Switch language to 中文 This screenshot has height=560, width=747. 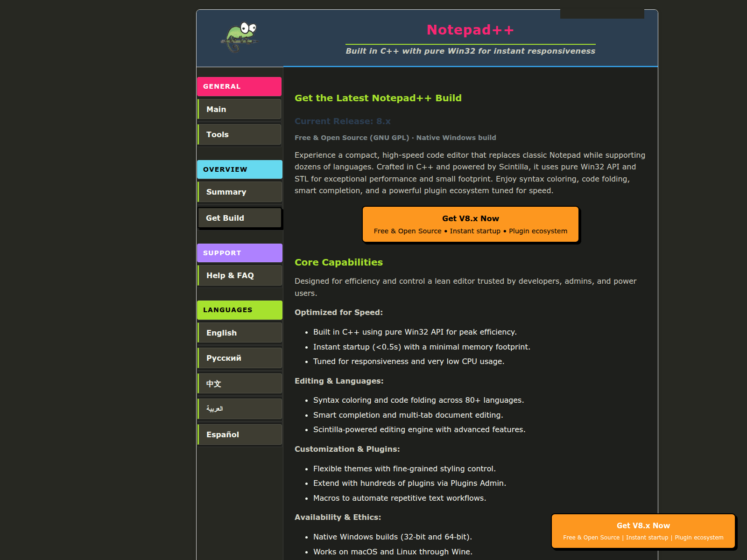click(x=240, y=384)
